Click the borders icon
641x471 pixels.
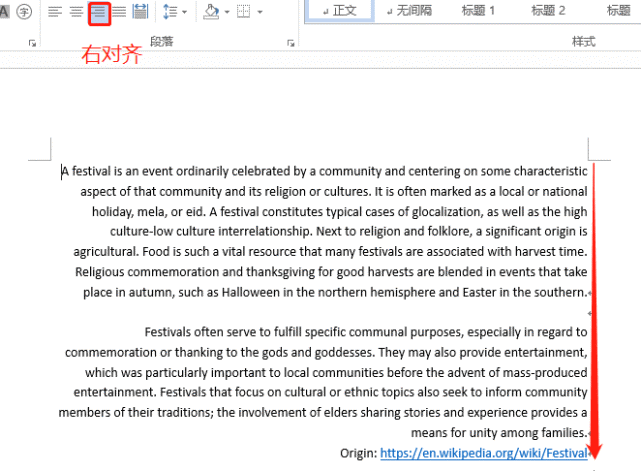click(x=244, y=11)
